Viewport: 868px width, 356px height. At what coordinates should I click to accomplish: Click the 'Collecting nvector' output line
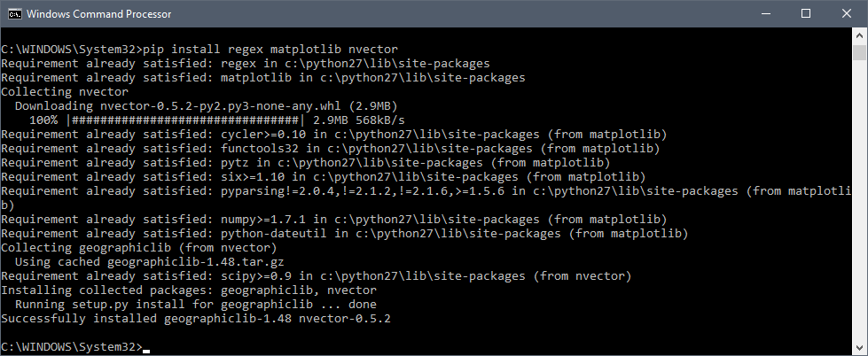pos(65,92)
